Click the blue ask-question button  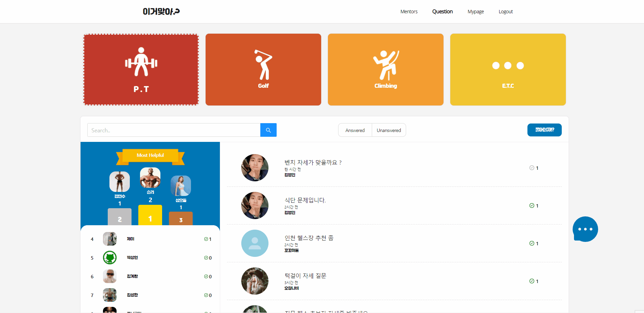click(544, 130)
